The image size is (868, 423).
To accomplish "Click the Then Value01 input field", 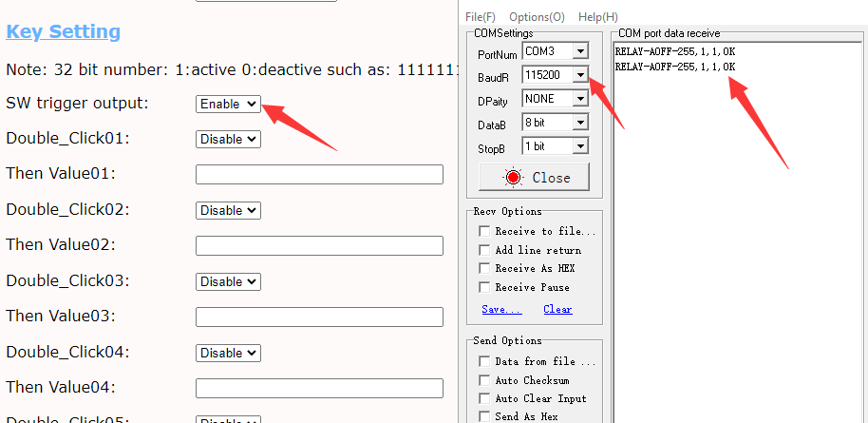I will tap(319, 174).
